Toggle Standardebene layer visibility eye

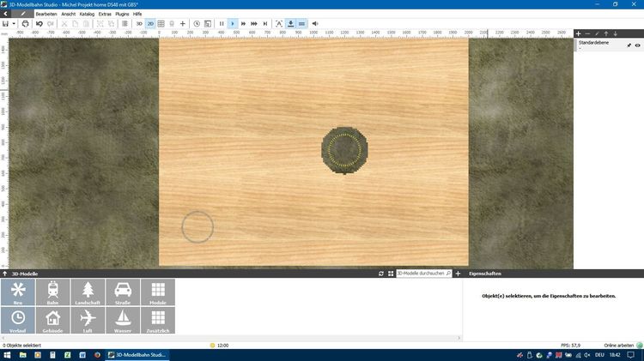pos(637,45)
